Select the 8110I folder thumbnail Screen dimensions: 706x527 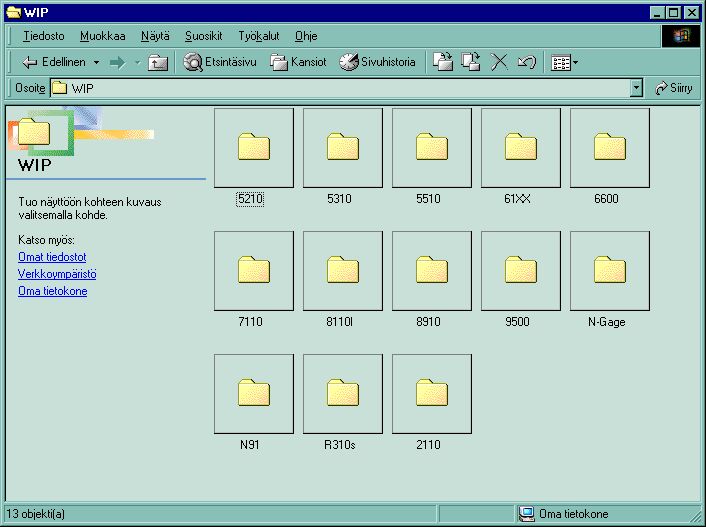coord(343,271)
